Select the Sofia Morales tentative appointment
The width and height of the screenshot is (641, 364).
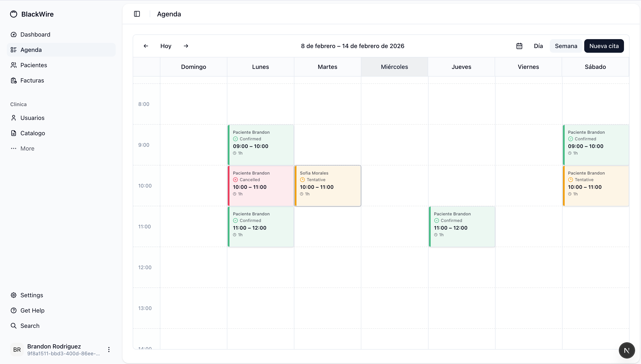coord(328,185)
